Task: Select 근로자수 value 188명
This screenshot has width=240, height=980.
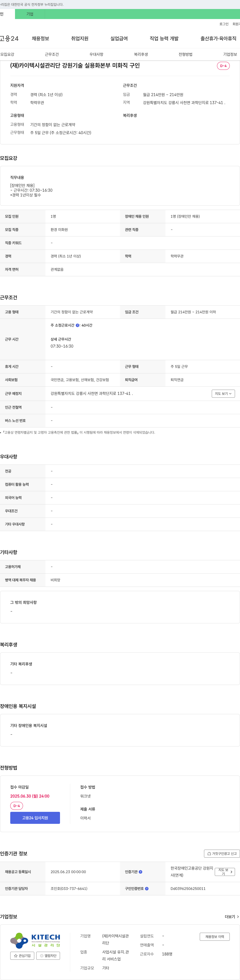Action: [x=167, y=954]
